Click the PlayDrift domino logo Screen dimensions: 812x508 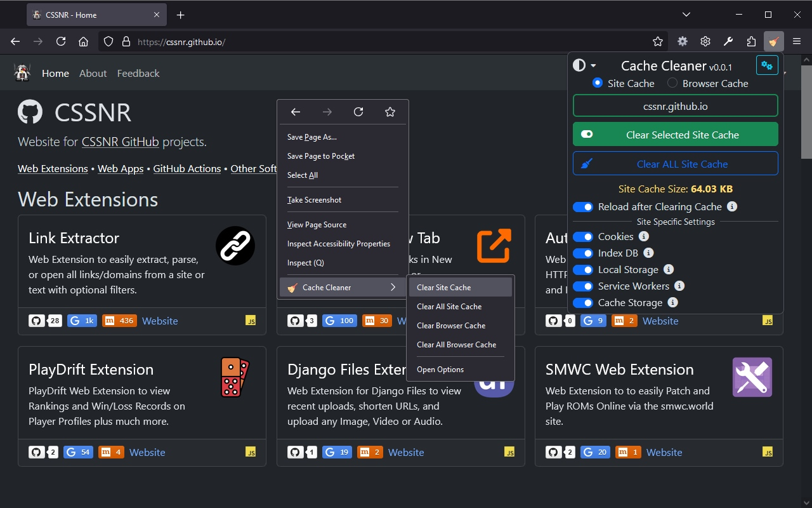235,377
